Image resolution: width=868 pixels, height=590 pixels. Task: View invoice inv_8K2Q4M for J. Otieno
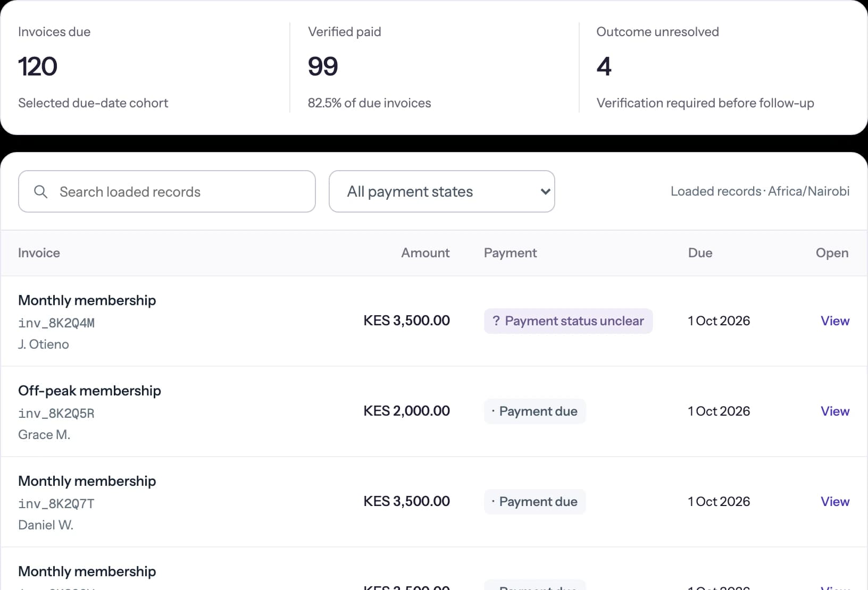click(835, 321)
